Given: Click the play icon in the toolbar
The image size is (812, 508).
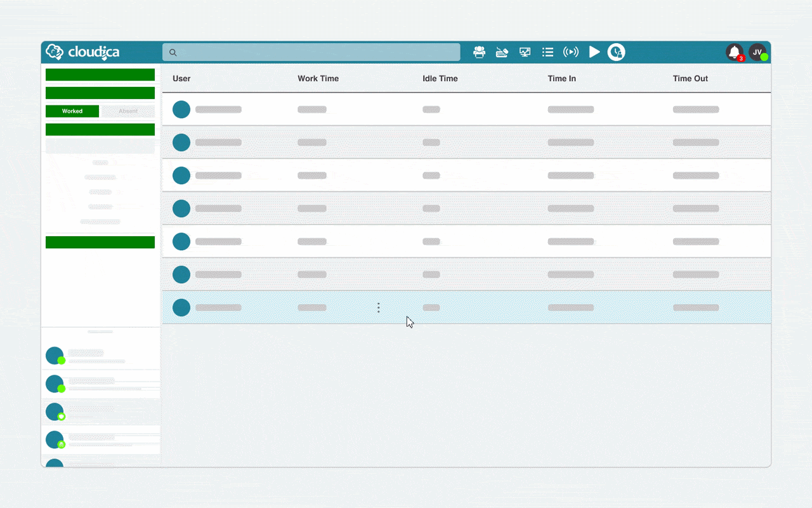Looking at the screenshot, I should [x=594, y=52].
